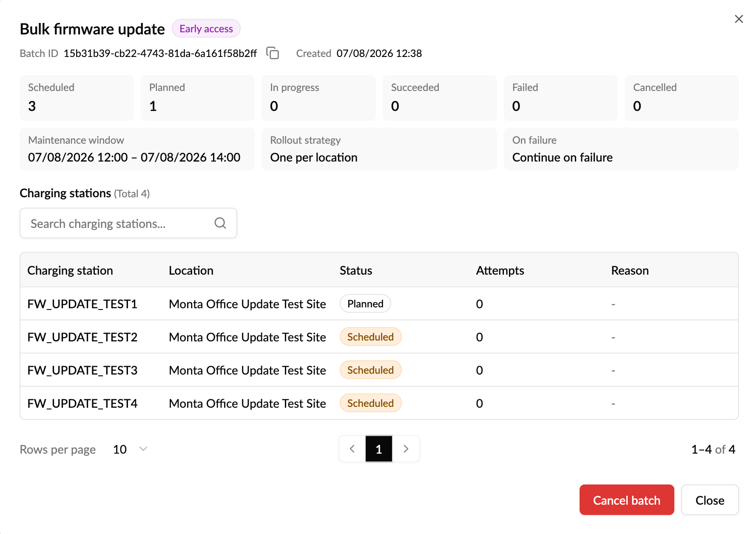Click the Scheduled badge for FW_UPDATE_TEST3

click(x=370, y=370)
